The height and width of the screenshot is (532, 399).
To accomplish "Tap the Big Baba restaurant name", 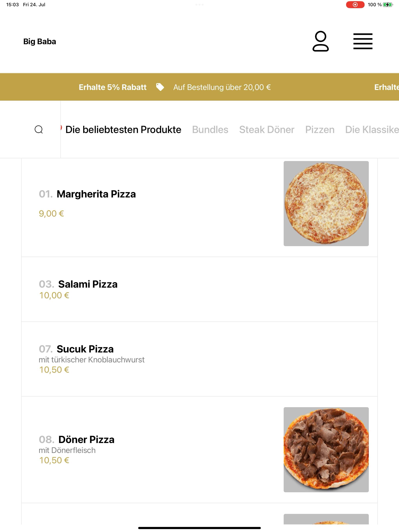I will coord(40,41).
